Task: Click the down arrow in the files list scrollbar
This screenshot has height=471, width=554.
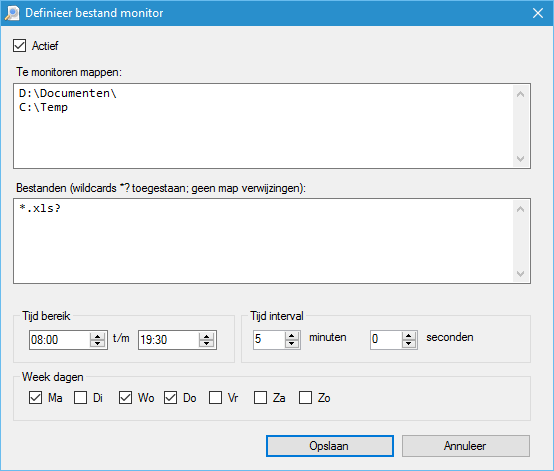Action: [520, 273]
